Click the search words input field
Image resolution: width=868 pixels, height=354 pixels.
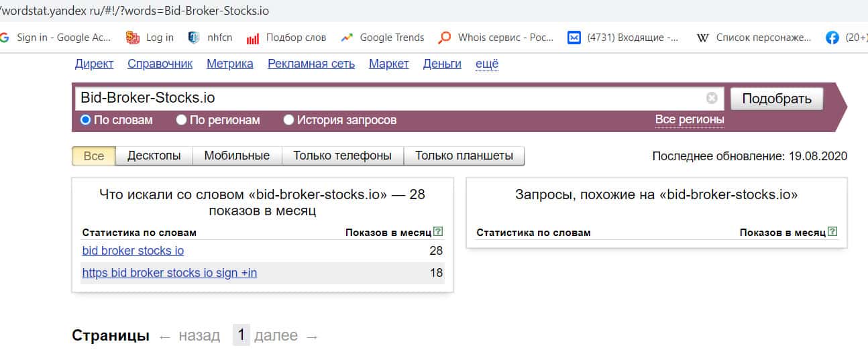(x=389, y=98)
